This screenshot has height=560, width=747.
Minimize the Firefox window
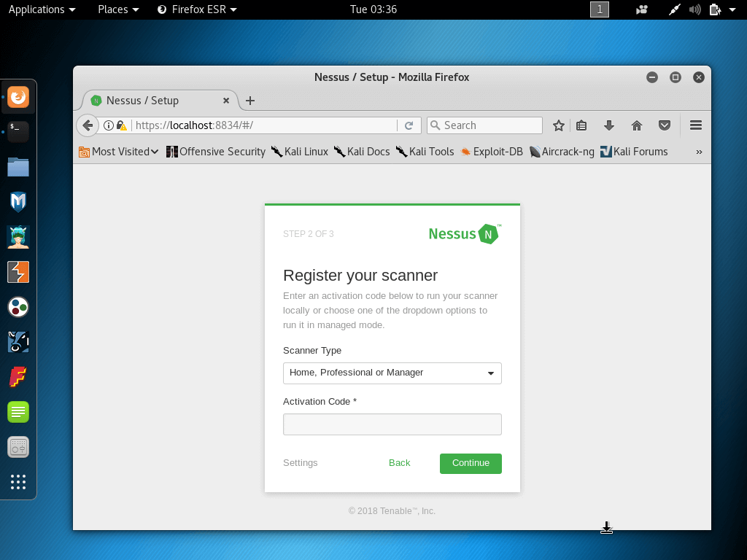[652, 77]
